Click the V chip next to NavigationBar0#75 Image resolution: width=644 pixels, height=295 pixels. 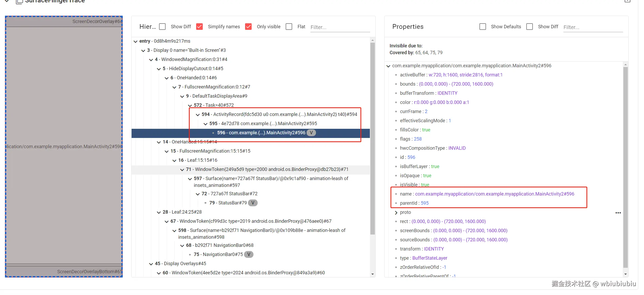[248, 254]
